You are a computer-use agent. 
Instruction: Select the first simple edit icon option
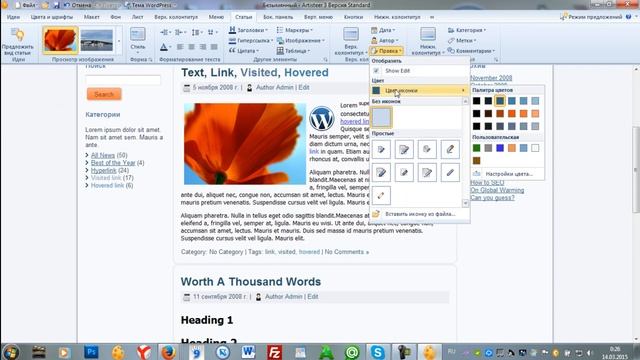(x=381, y=149)
